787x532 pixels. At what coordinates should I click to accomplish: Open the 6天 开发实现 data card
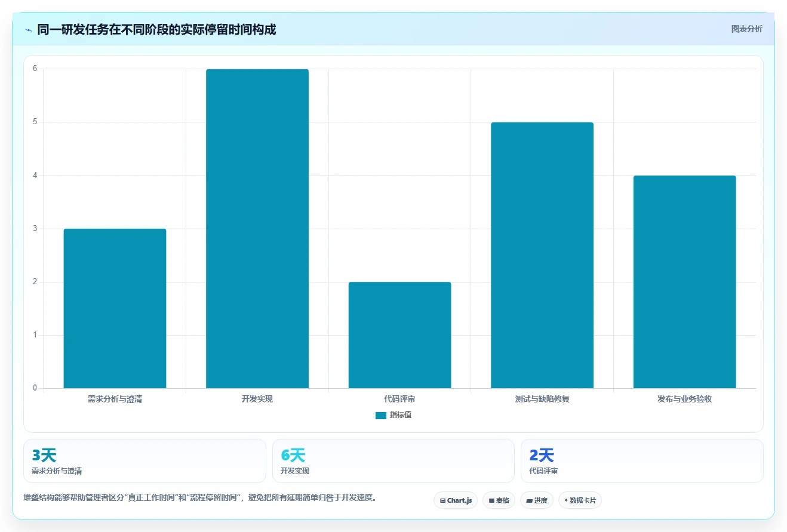coord(393,461)
